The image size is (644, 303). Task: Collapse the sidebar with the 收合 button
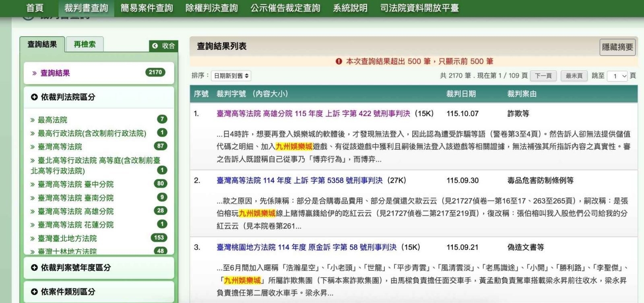coord(163,46)
